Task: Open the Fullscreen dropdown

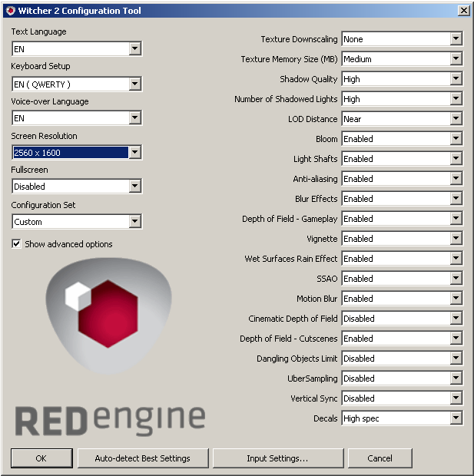Action: tap(77, 186)
